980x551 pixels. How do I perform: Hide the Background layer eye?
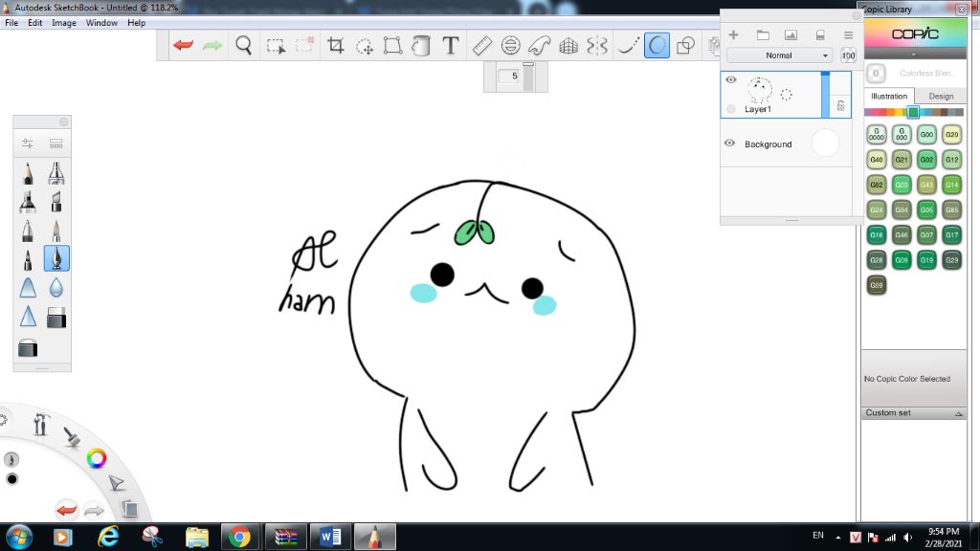pos(729,143)
